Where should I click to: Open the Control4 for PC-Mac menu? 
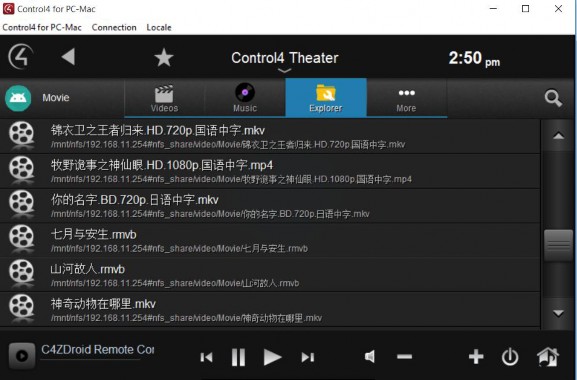42,27
